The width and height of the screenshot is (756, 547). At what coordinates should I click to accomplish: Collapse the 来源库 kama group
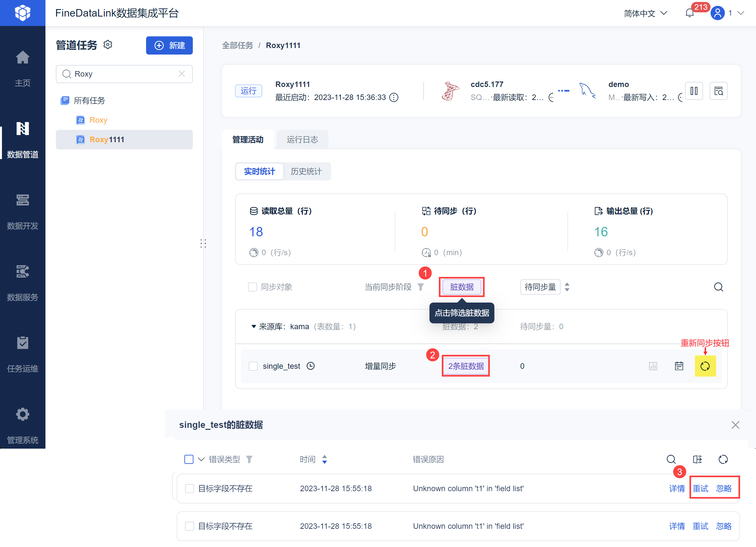tap(253, 326)
